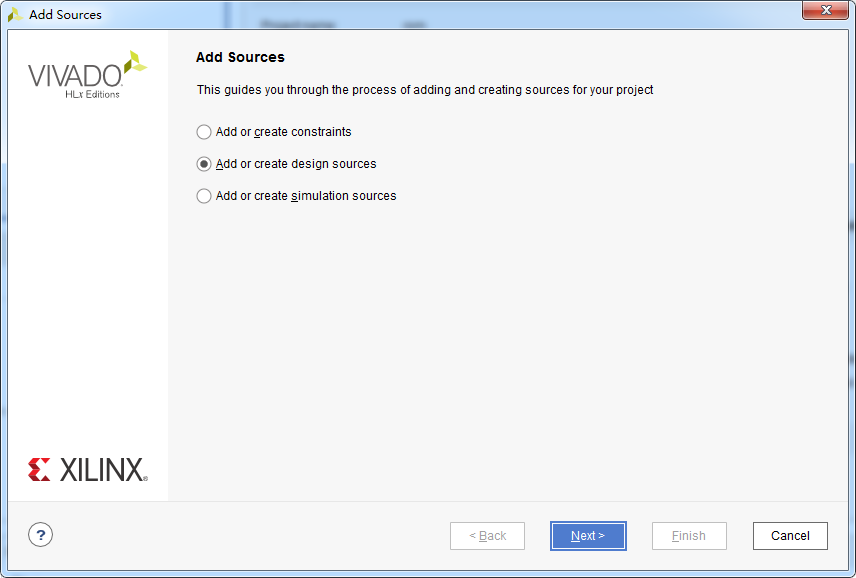Click the 'Add or create simulation sources' label
The image size is (856, 578).
[306, 196]
